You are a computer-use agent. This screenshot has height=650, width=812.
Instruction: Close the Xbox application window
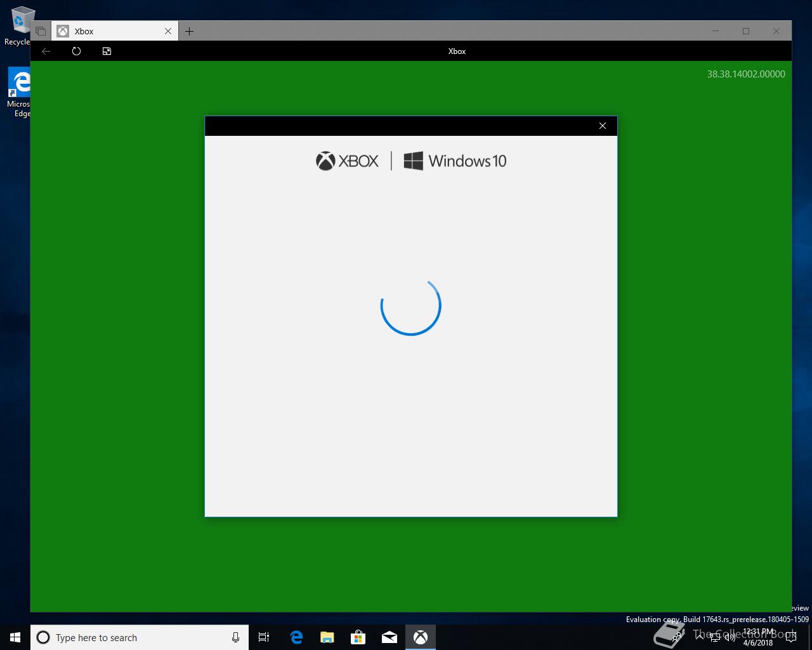click(776, 31)
